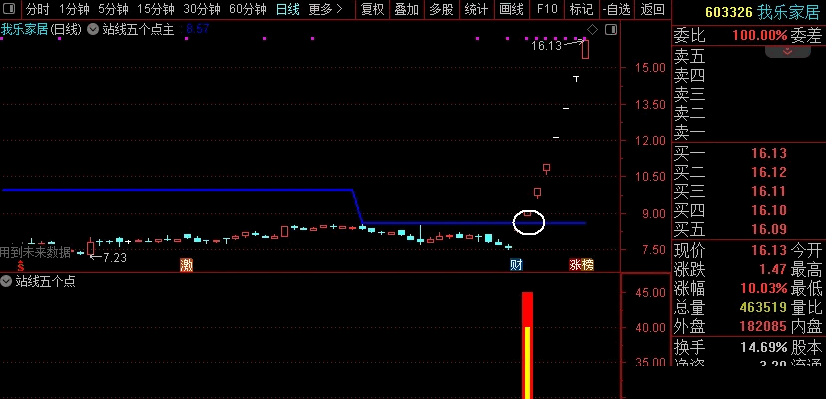Screen dimensions: 826x399
Task: Click the 现价 value 16.13
Action: (x=769, y=250)
